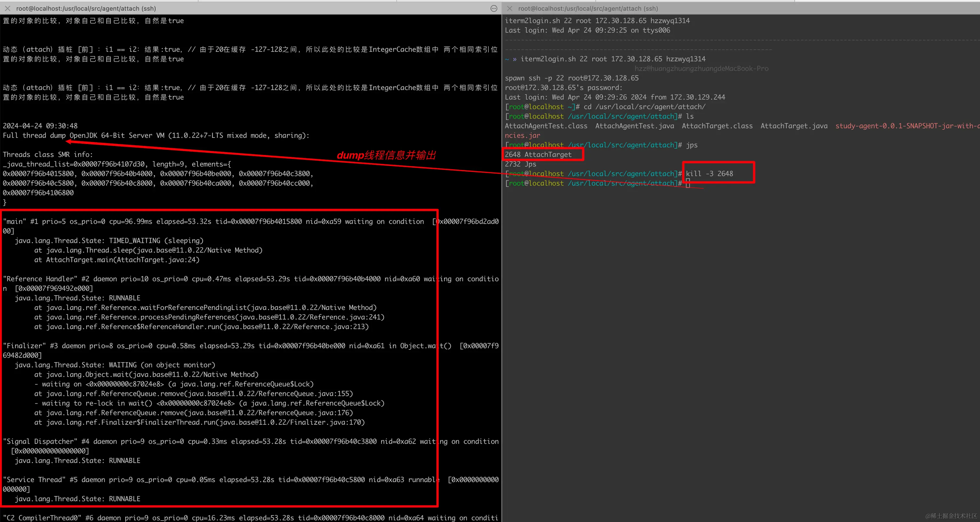980x522 pixels.
Task: Close the right ssh terminal pane
Action: point(510,8)
